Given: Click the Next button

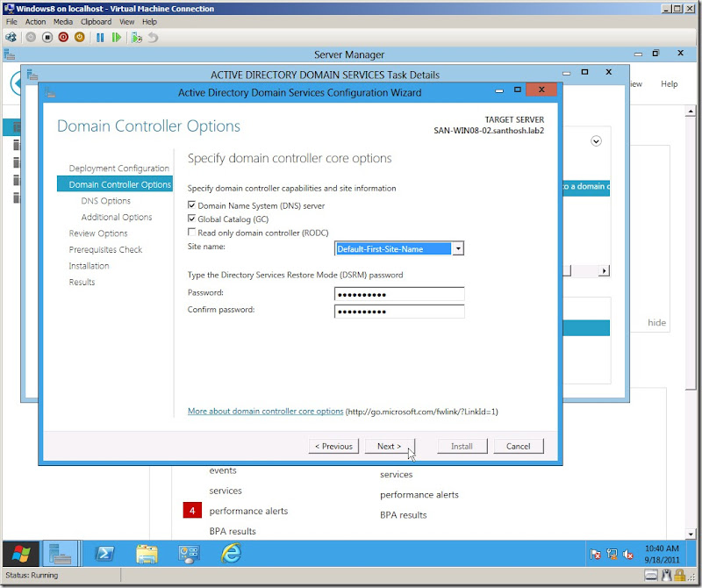Looking at the screenshot, I should tap(389, 446).
